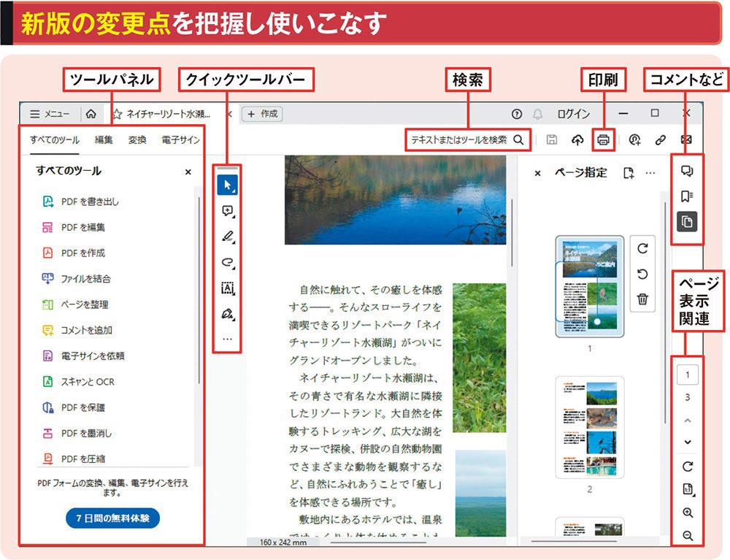This screenshot has width=730, height=560.
Task: Star the ネイチャーリゾート水瀬 document tab
Action: coord(117,114)
